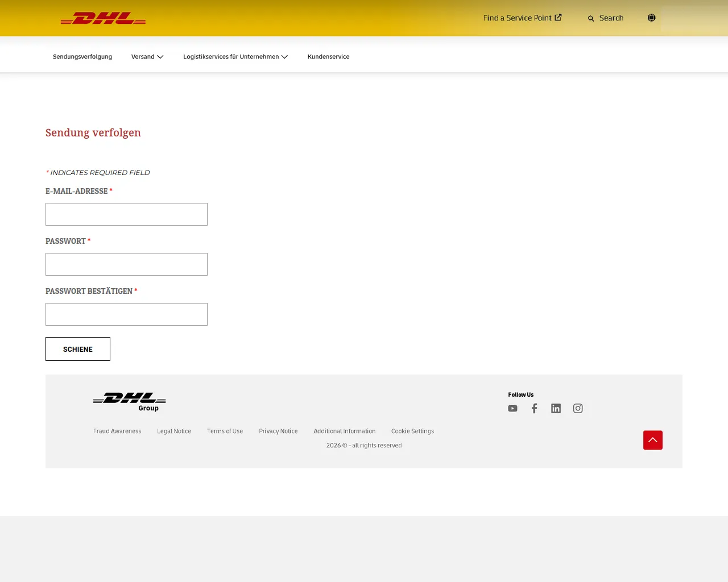The image size is (728, 582).
Task: View the Privacy Notice
Action: [278, 431]
